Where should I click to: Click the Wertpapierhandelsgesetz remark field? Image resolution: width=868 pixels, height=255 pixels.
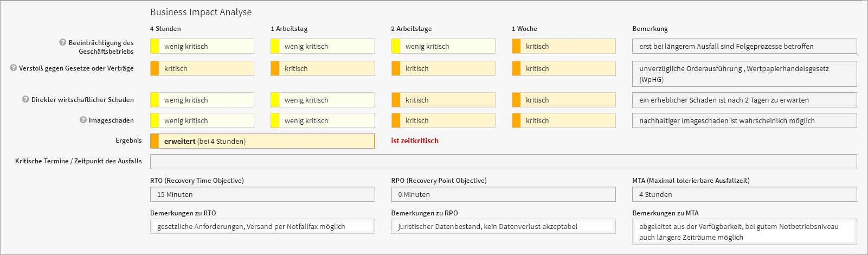[x=744, y=74]
